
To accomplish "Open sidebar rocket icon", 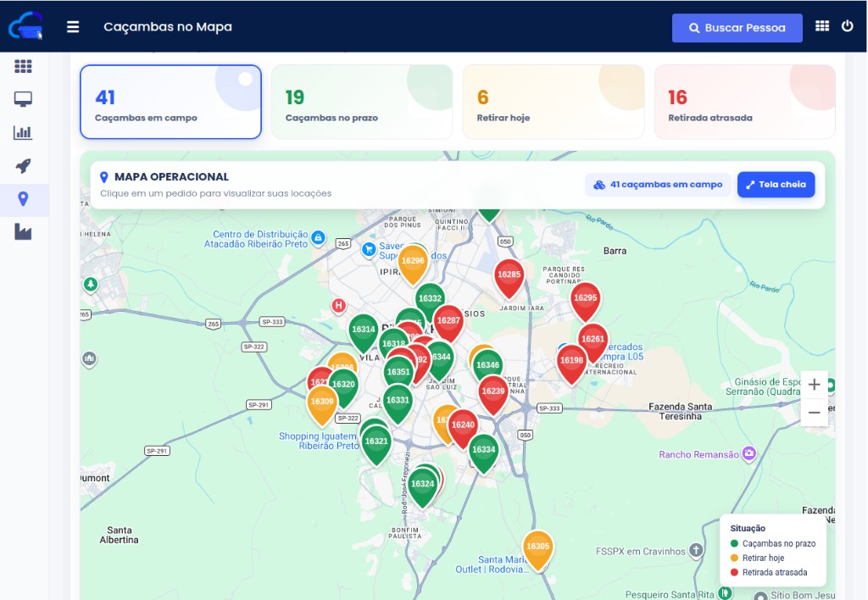I will coord(23,165).
